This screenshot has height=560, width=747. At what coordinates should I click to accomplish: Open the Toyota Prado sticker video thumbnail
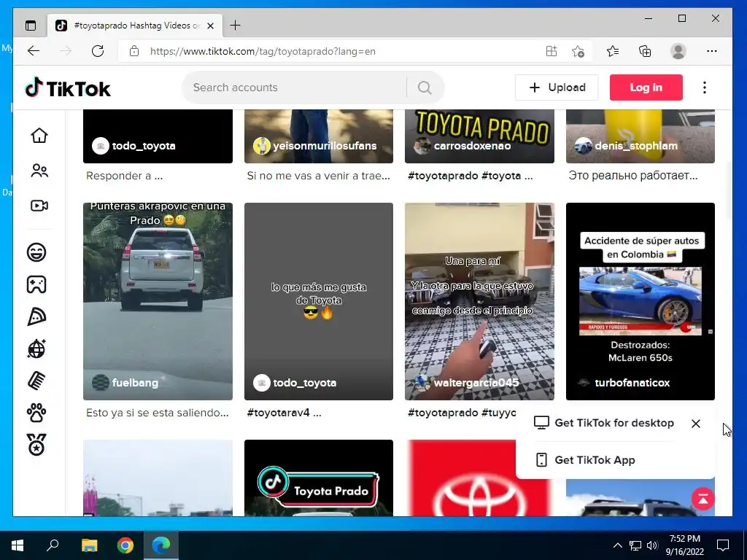point(319,478)
